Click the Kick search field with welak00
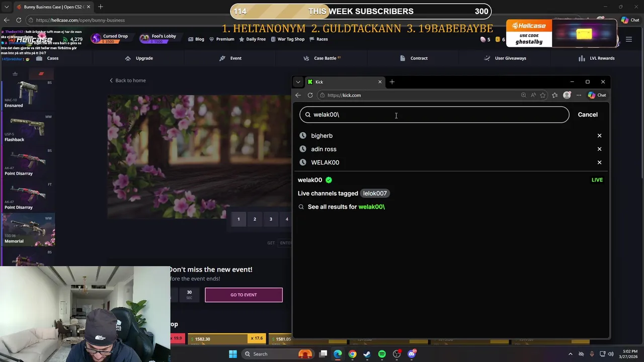Screen dimensions: 644x362 click(434, 115)
